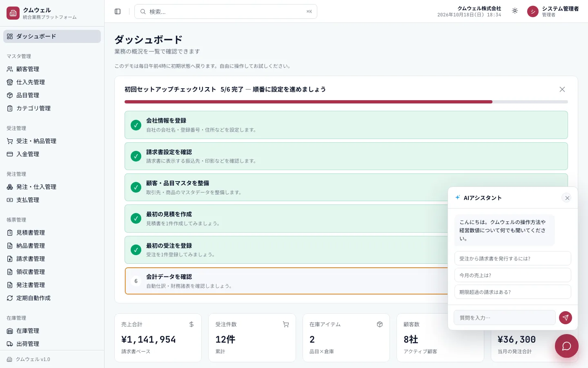Screen dimensions: 588x368
Task: Open the システム管理者 user avatar
Action: [533, 11]
